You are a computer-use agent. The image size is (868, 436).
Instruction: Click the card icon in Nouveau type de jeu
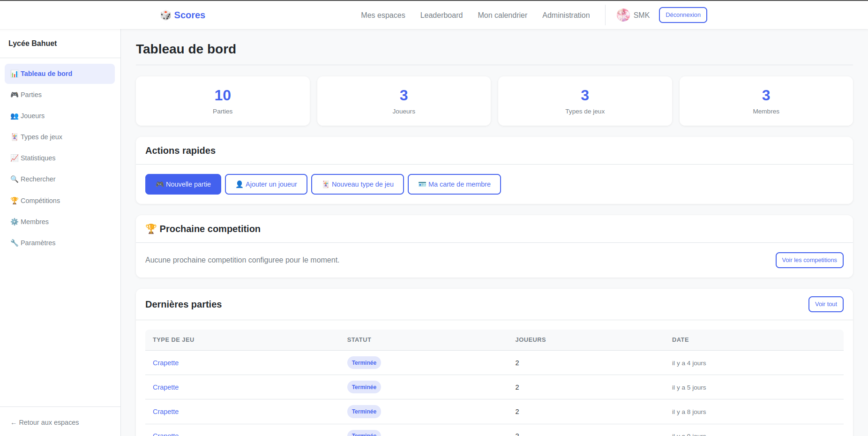pyautogui.click(x=326, y=184)
